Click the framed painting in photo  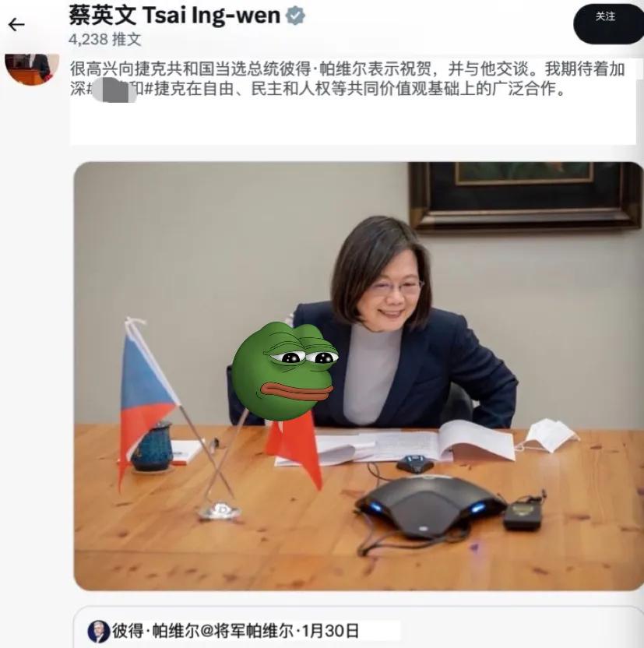pyautogui.click(x=526, y=195)
